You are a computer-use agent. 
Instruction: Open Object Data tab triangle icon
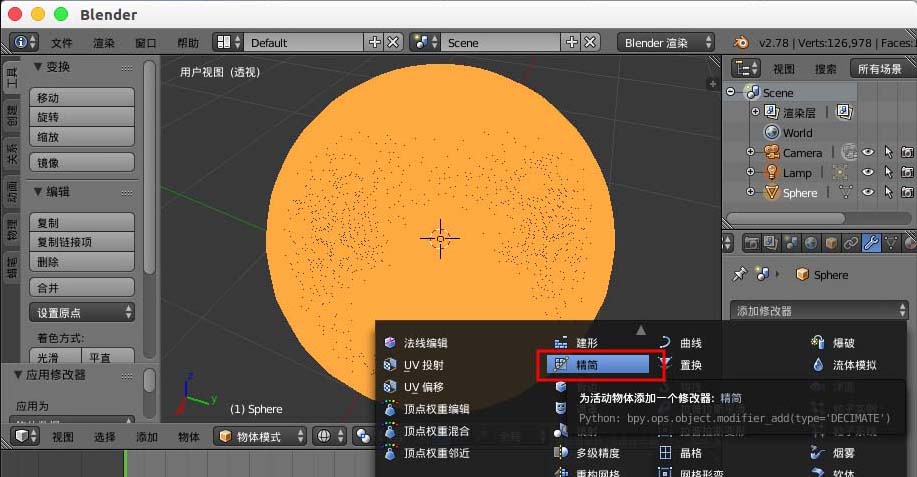(891, 243)
